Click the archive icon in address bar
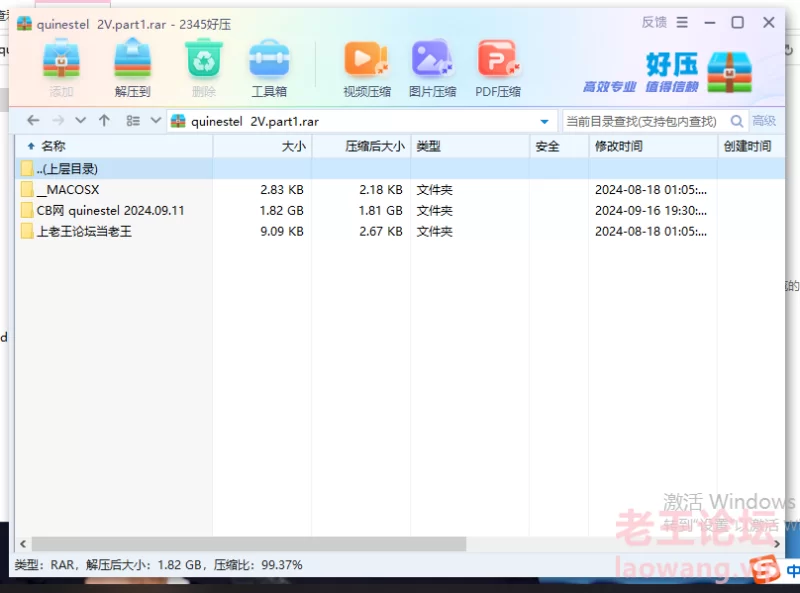 178,121
